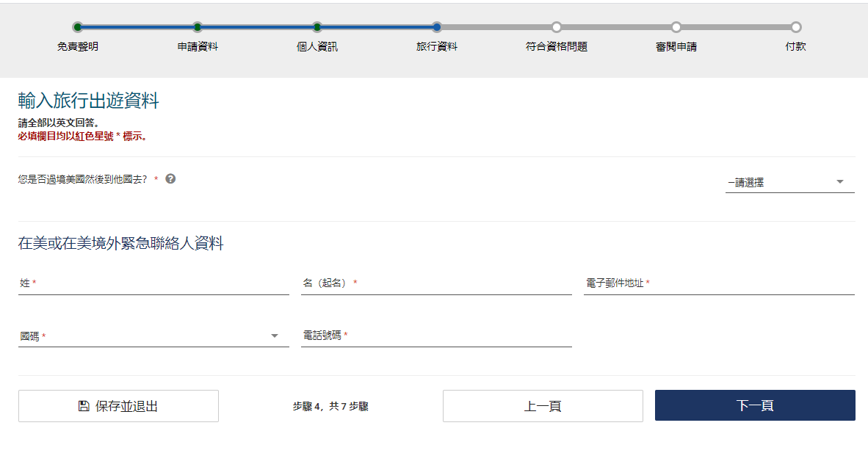
Task: Go to the 免責聲明 progress step
Action: click(x=78, y=27)
